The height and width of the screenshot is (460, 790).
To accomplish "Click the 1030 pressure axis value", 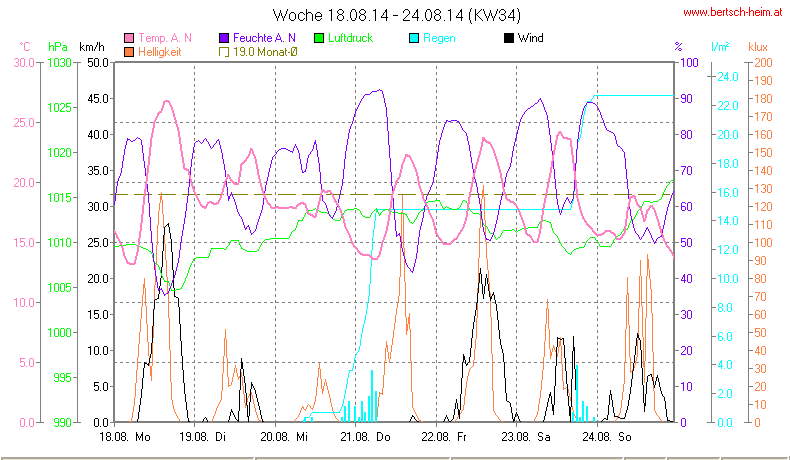I will 59,62.
